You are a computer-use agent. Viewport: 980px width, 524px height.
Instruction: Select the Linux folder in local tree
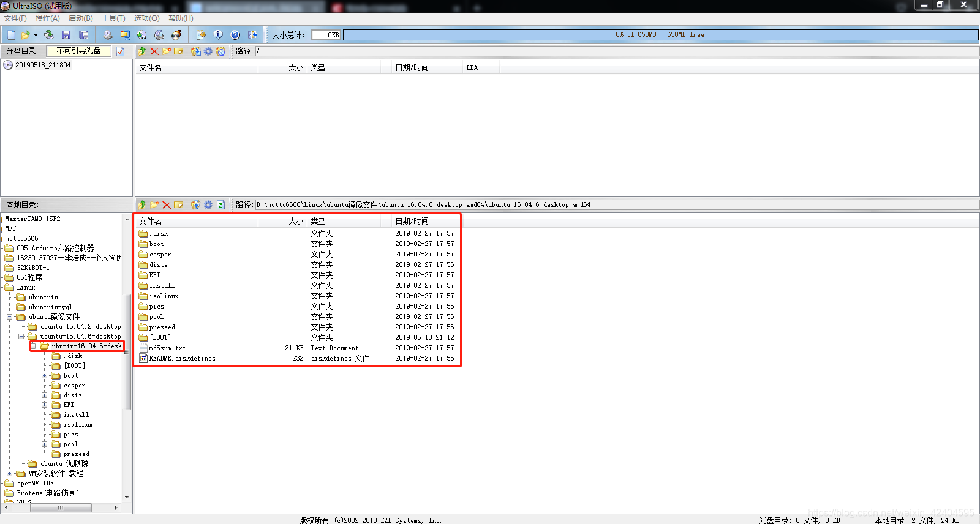coord(26,288)
